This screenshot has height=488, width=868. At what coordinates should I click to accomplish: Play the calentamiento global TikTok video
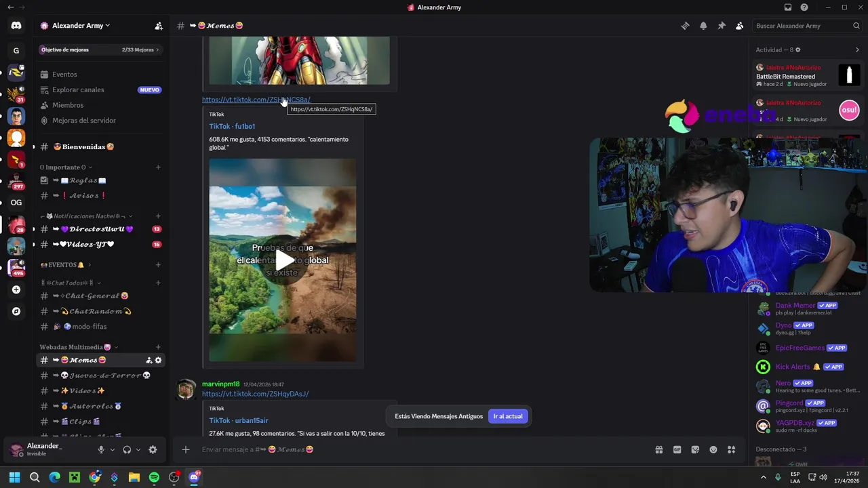pos(283,260)
